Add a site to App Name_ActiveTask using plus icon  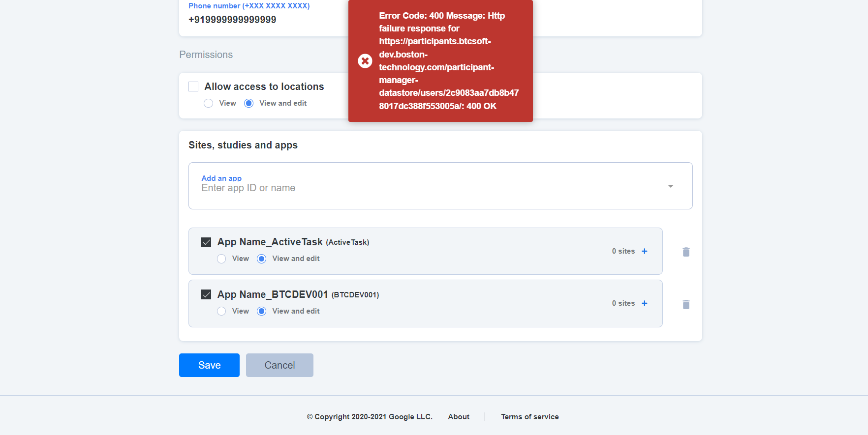[645, 251]
